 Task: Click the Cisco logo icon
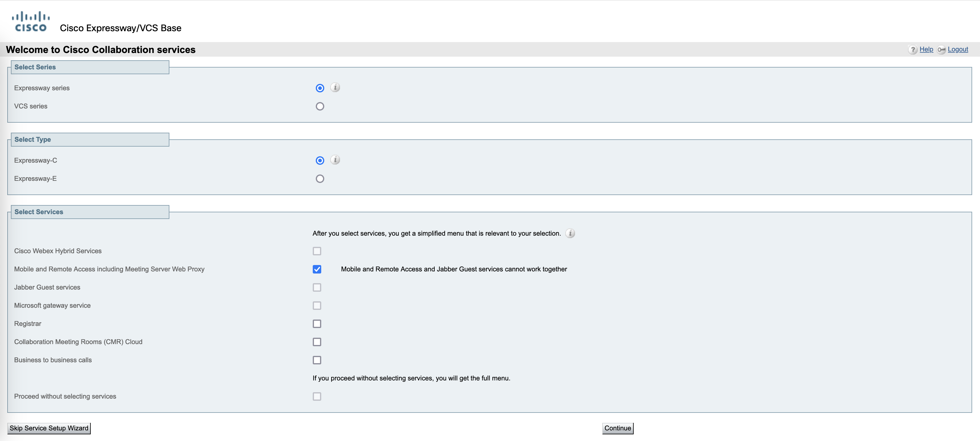click(x=31, y=21)
